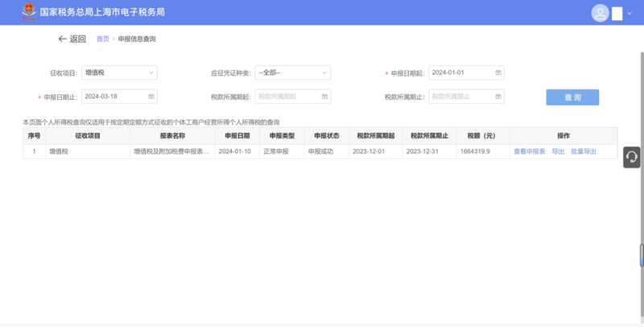644x327 pixels.
Task: Open the customer service headset icon
Action: pyautogui.click(x=632, y=157)
